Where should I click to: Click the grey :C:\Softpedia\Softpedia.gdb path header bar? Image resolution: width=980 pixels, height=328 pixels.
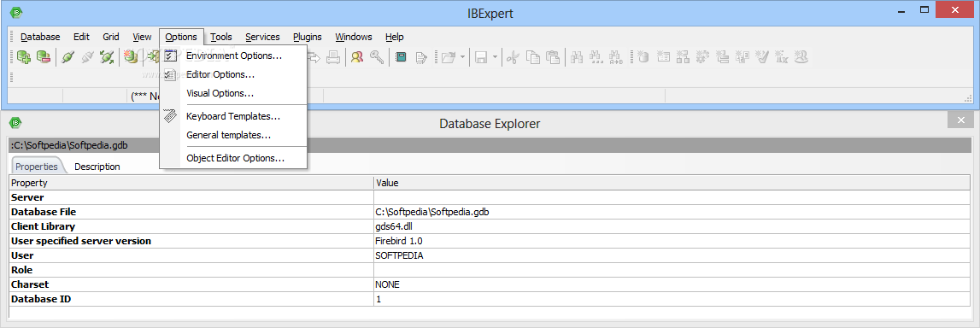tap(490, 145)
